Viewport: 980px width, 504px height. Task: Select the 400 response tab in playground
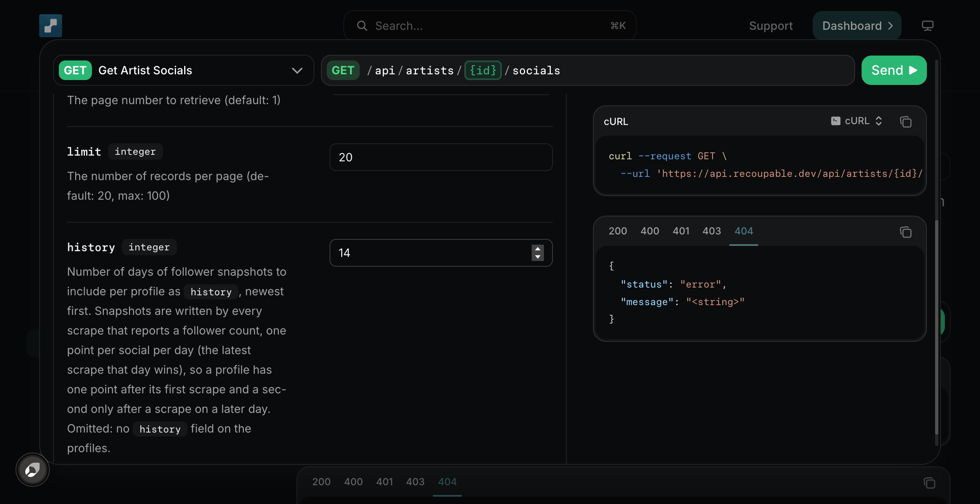[x=650, y=231]
